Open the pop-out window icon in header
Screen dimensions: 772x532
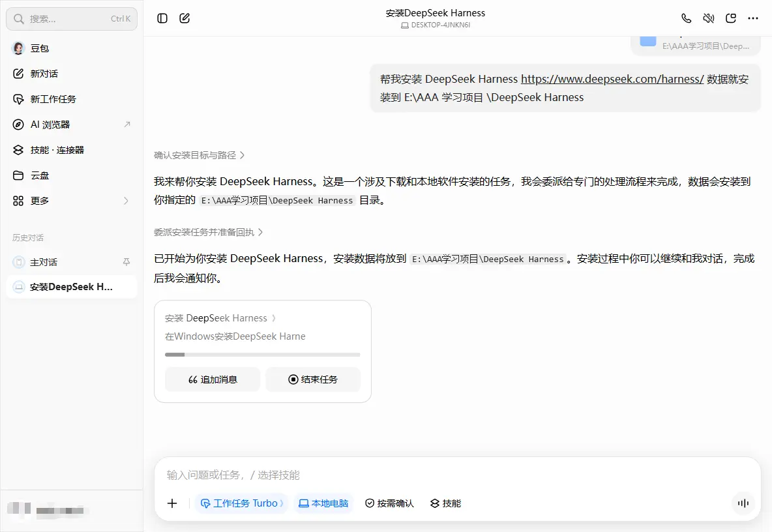pyautogui.click(x=731, y=18)
